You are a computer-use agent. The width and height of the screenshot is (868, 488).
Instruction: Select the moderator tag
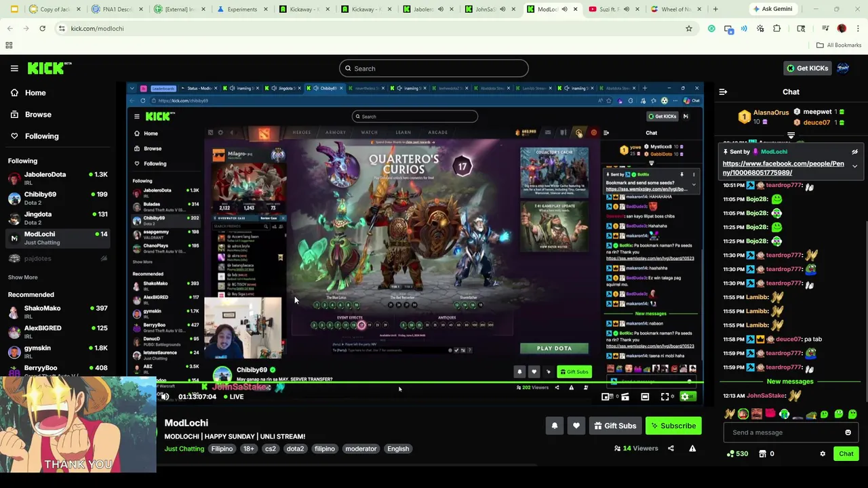361,449
